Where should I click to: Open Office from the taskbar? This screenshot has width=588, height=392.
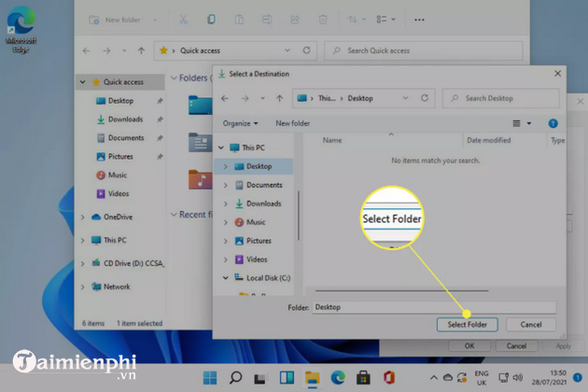tap(389, 378)
